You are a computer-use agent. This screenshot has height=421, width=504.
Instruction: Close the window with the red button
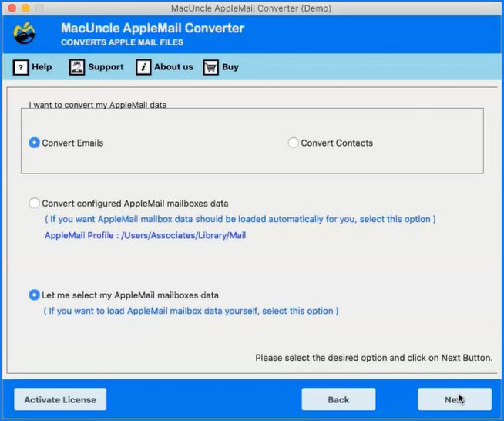(12, 8)
